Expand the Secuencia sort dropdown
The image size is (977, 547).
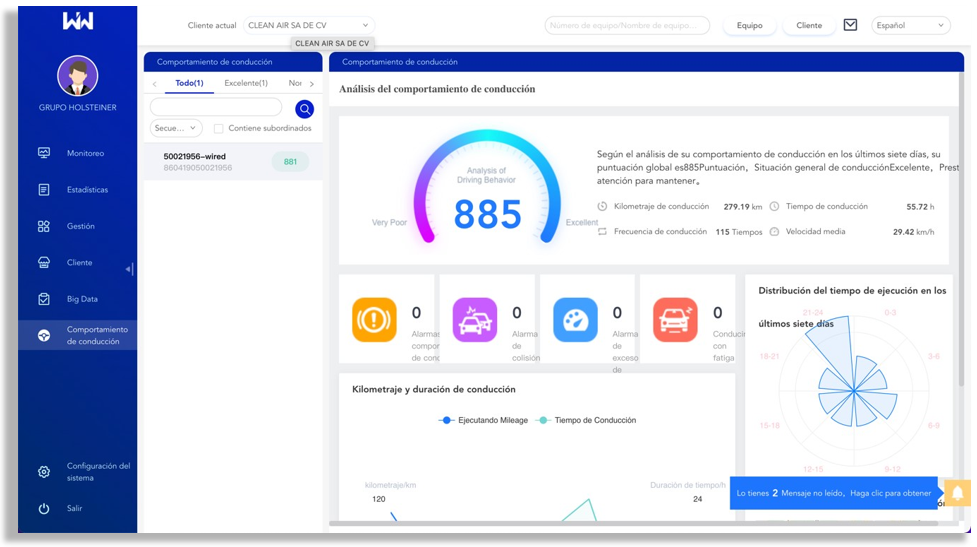[176, 129]
